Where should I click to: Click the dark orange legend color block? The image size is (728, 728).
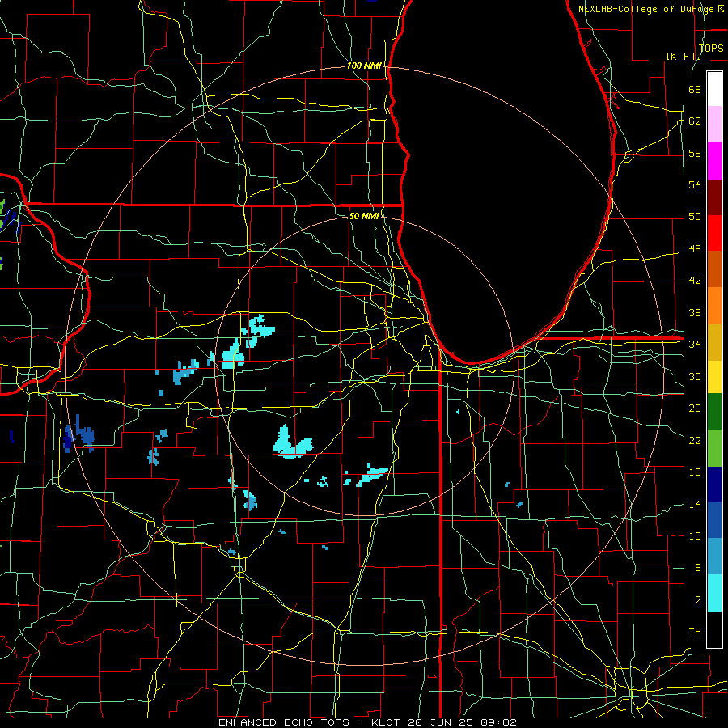[714, 269]
